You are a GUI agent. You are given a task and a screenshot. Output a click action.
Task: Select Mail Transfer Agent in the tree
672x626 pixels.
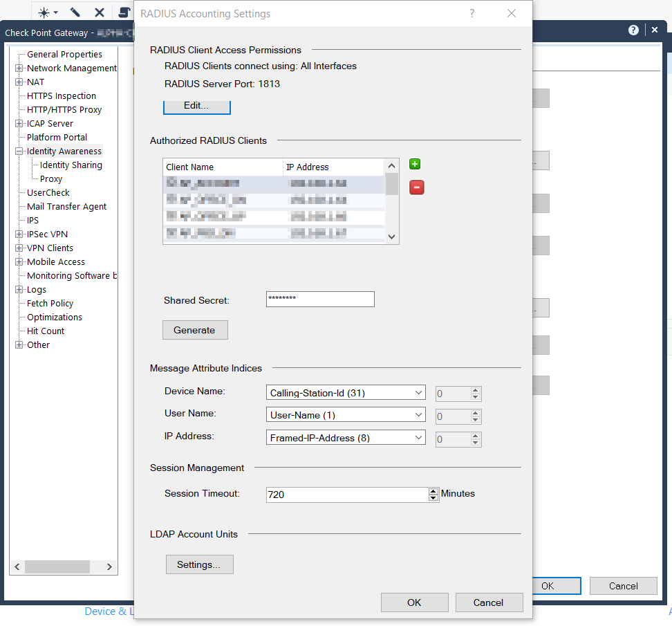(66, 207)
